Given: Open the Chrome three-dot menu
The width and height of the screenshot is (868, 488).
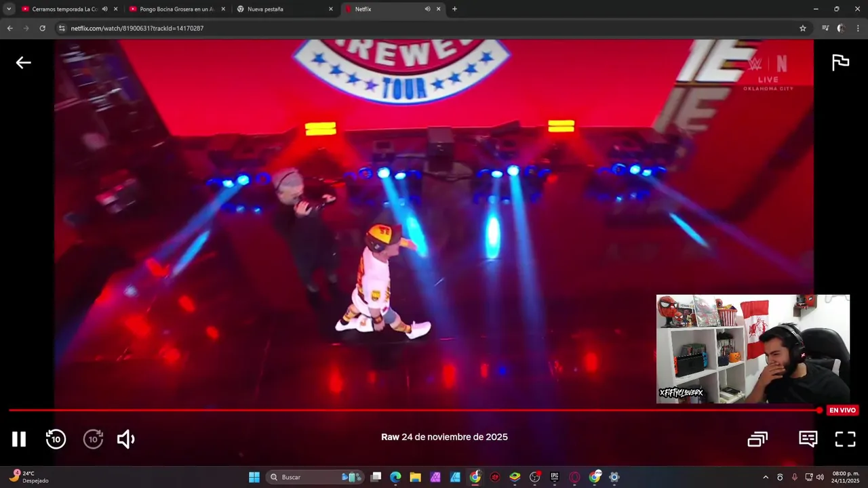Looking at the screenshot, I should pyautogui.click(x=858, y=28).
